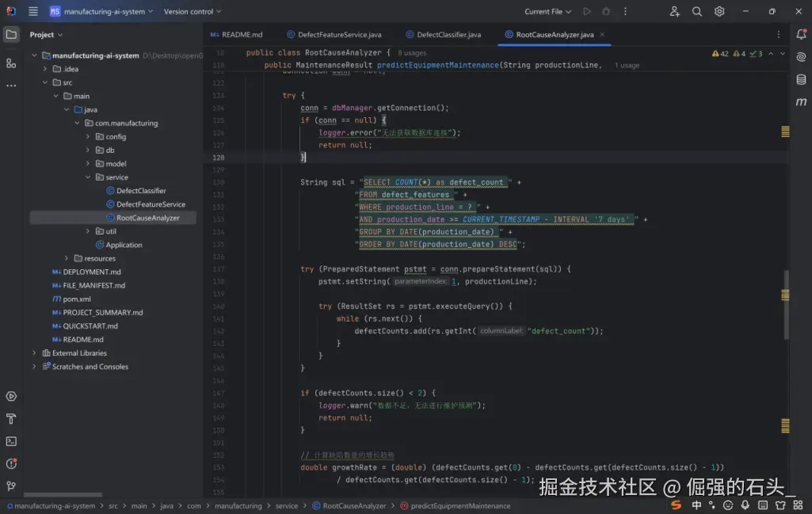Click the Debug bug icon
812x514 pixels.
pos(606,12)
